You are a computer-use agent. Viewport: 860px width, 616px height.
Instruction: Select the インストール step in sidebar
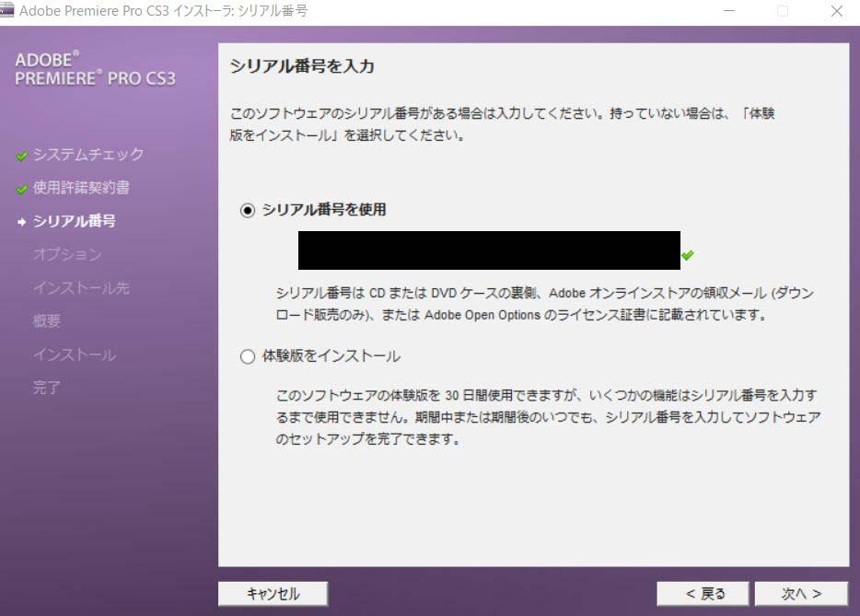tap(75, 354)
